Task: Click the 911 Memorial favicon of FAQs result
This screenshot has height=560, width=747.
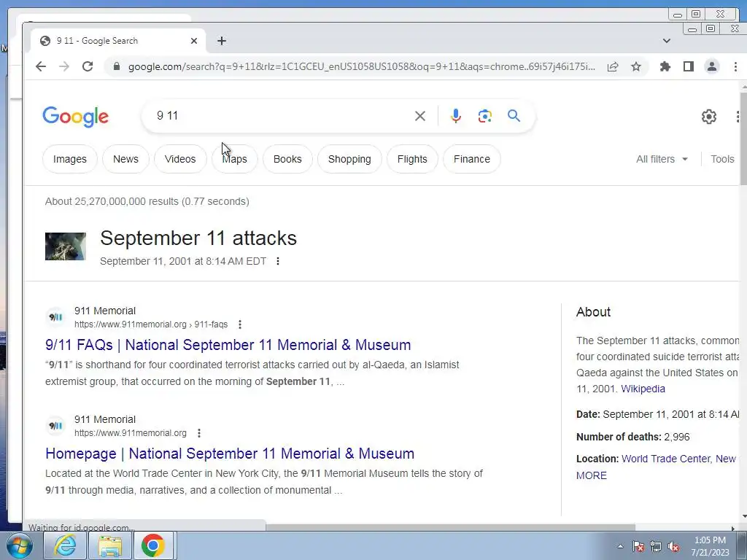Action: click(55, 317)
